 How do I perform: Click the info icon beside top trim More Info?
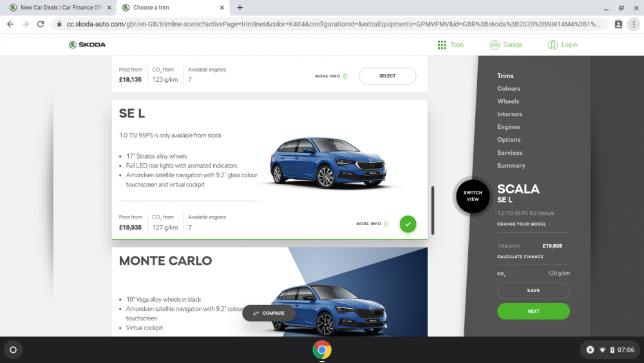[345, 76]
